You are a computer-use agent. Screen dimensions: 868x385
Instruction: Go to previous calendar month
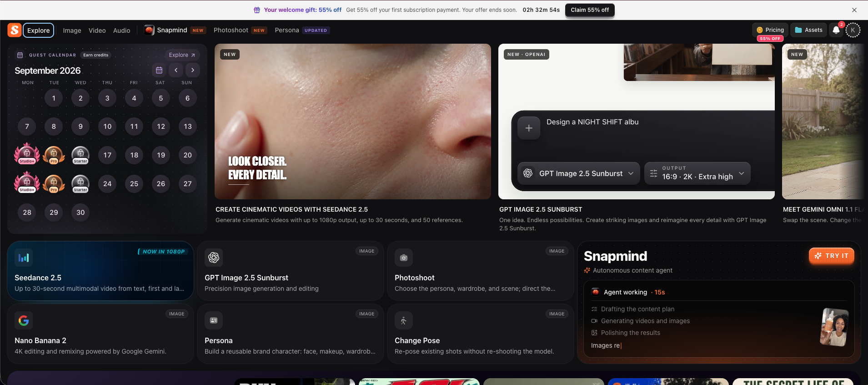point(176,70)
